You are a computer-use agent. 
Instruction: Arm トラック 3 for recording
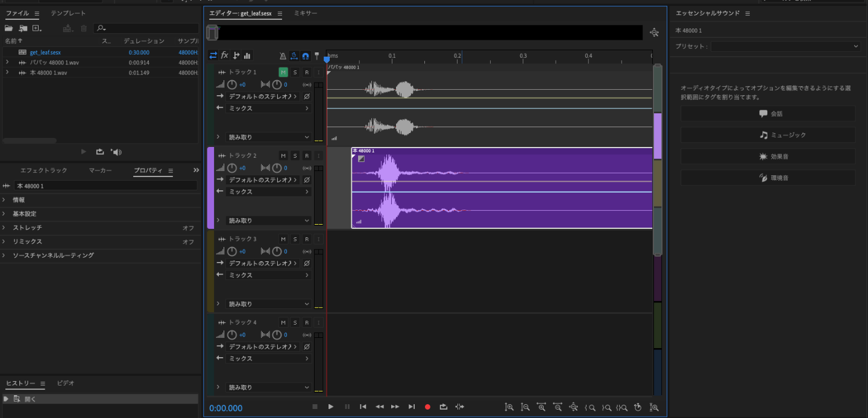click(x=306, y=239)
